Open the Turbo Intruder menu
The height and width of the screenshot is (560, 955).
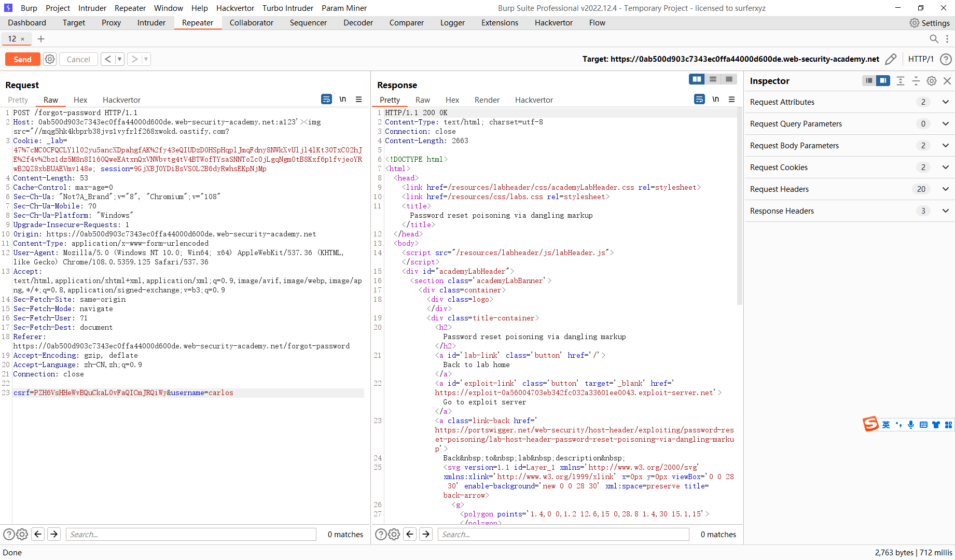pyautogui.click(x=288, y=8)
